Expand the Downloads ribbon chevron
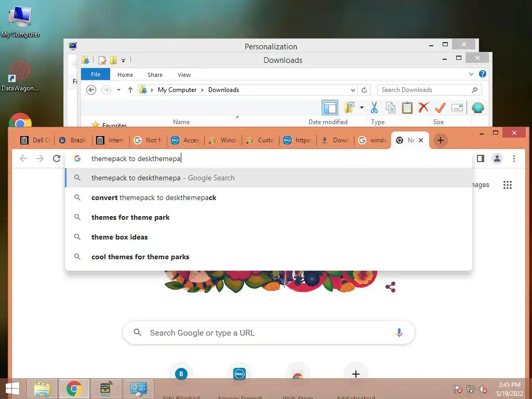This screenshot has width=532, height=399. pos(471,74)
